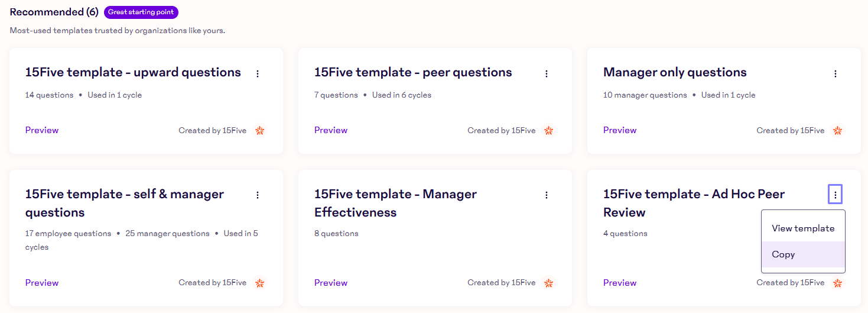
Task: Click 15Five logo on self & manager card
Action: [260, 283]
